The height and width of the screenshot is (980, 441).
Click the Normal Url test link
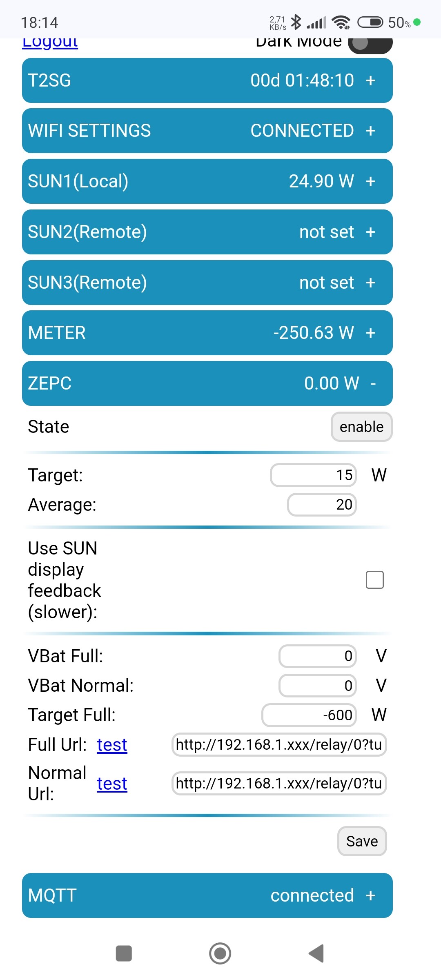pos(112,784)
